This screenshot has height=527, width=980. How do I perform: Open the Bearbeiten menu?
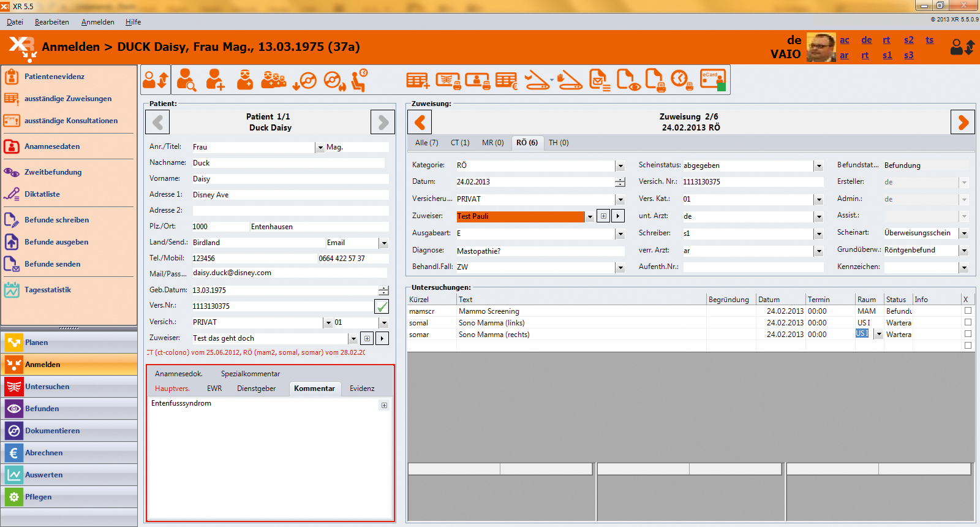pyautogui.click(x=52, y=22)
